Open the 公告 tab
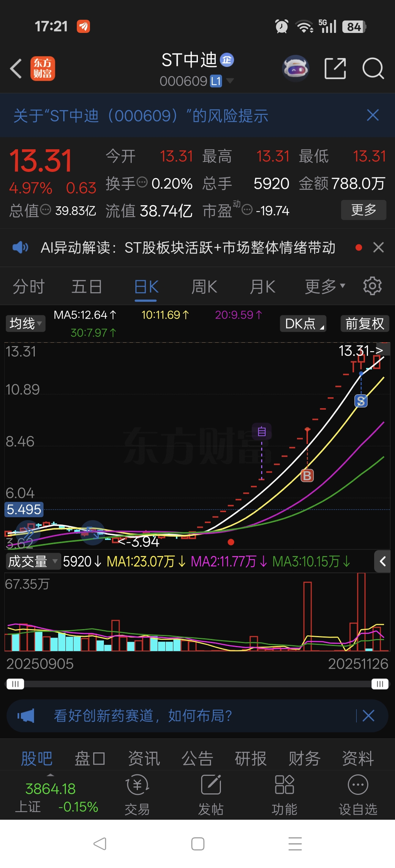 click(x=197, y=758)
